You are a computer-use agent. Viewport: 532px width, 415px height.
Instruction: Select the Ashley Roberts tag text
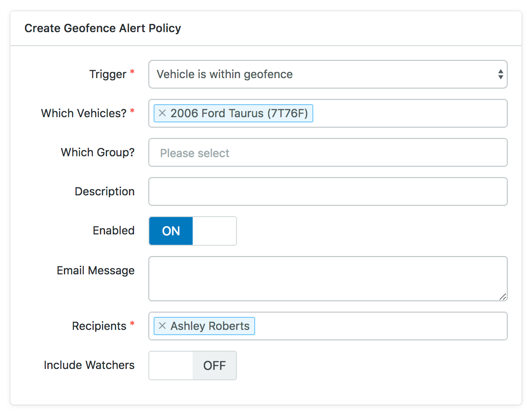210,326
